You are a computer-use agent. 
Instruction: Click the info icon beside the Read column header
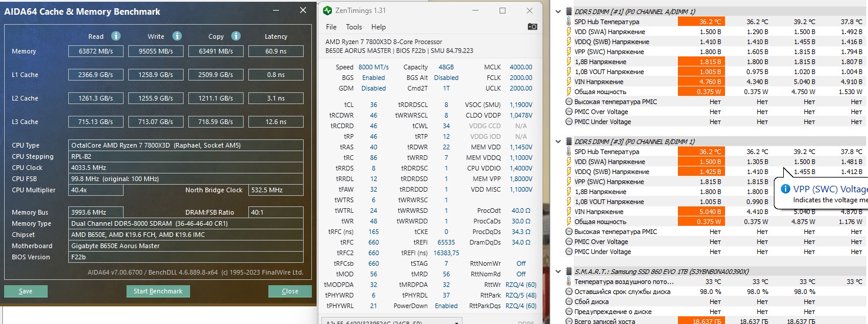pos(116,36)
